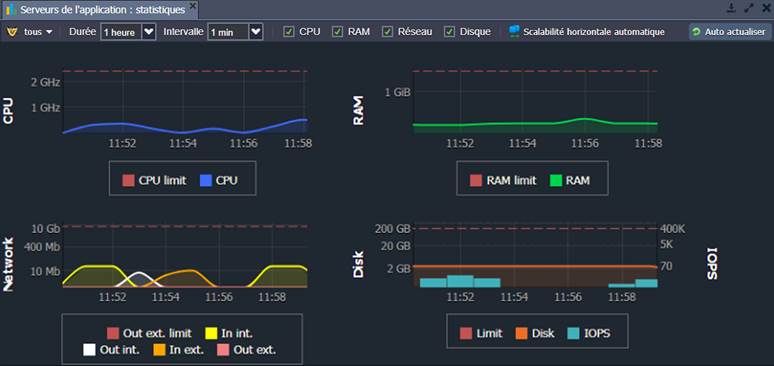Click the expand panel diagonal arrows icon

tap(749, 8)
